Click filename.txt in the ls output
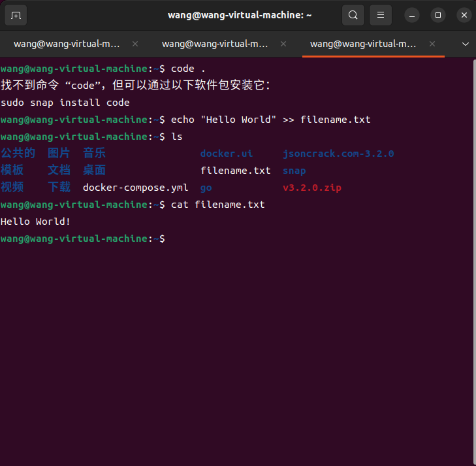Image resolution: width=476 pixels, height=466 pixels. [235, 171]
